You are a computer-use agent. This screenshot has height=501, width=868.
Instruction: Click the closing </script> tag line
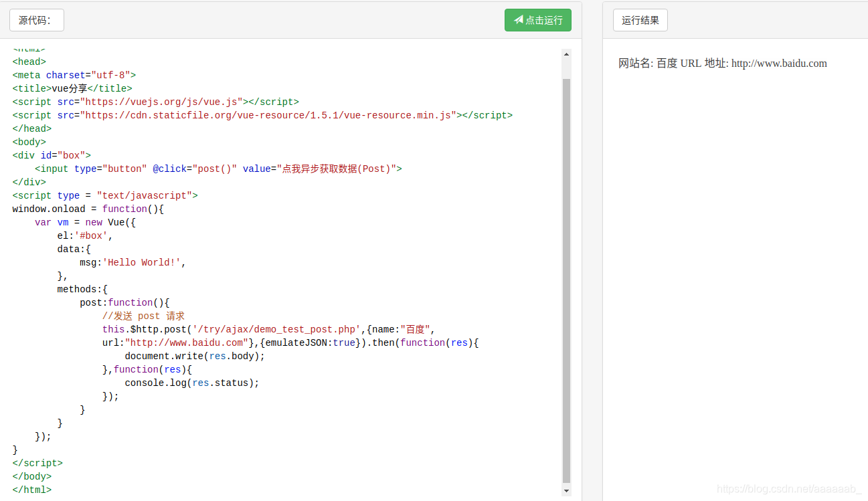tap(37, 463)
